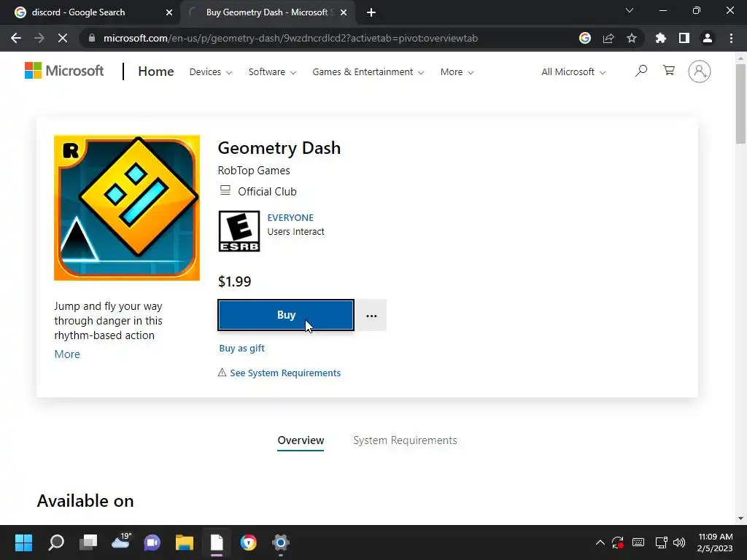Click the browser forward arrow
747x560 pixels.
39,38
